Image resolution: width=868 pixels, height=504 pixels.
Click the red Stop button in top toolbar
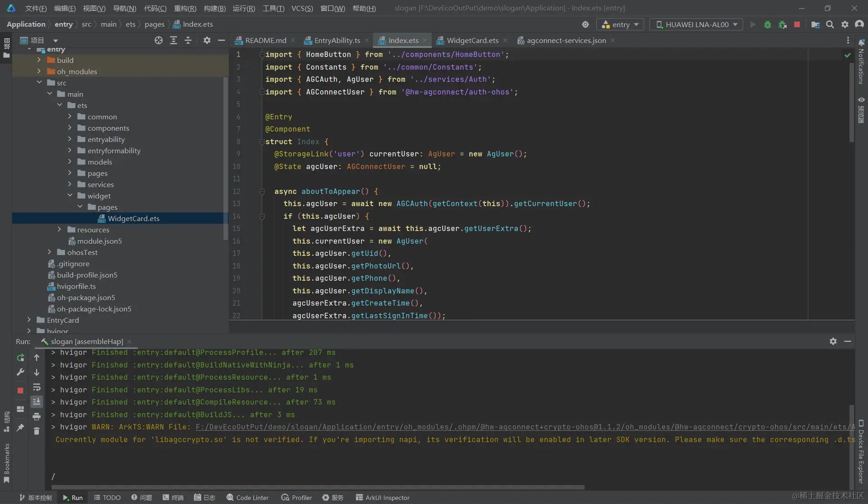click(797, 24)
